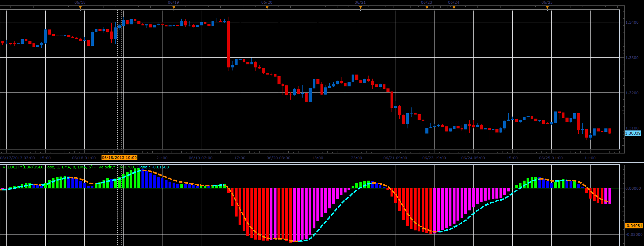Click the green Velocity value readout
The width and height of the screenshot is (644, 246).
click(116, 167)
